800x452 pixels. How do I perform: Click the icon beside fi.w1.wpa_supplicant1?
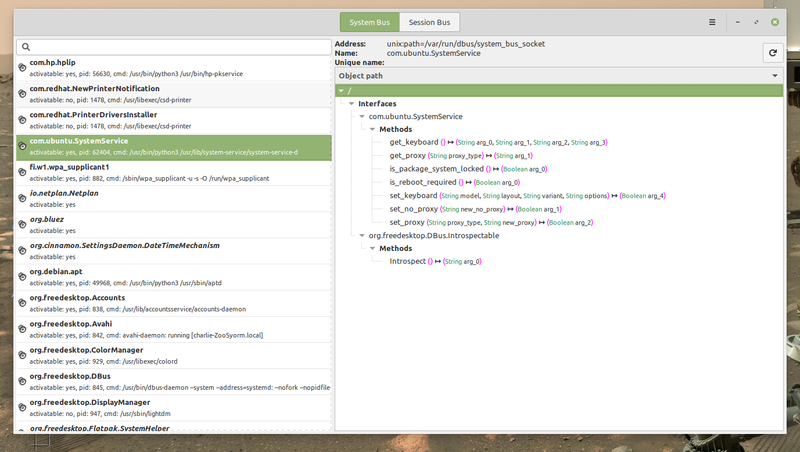point(22,172)
